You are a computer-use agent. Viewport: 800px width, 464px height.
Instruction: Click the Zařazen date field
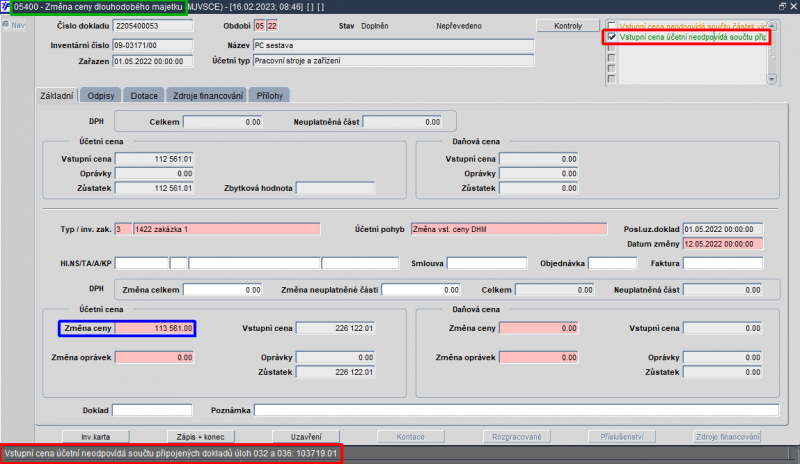click(x=153, y=61)
